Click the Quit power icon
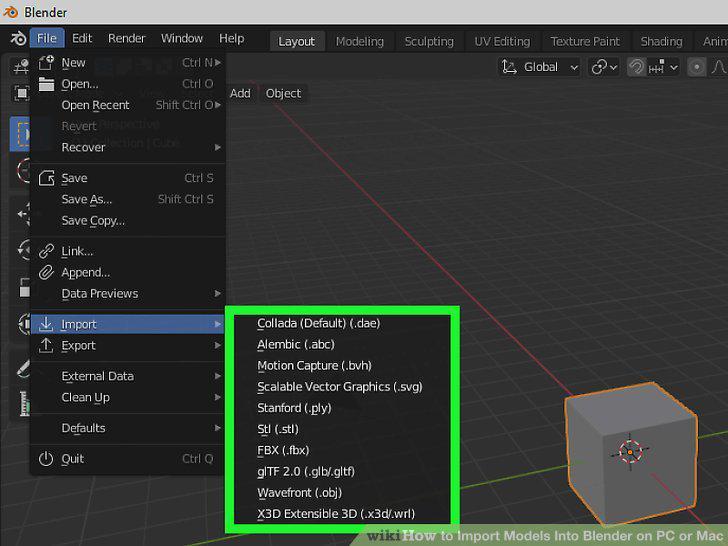Viewport: 728px width, 546px height. (46, 459)
